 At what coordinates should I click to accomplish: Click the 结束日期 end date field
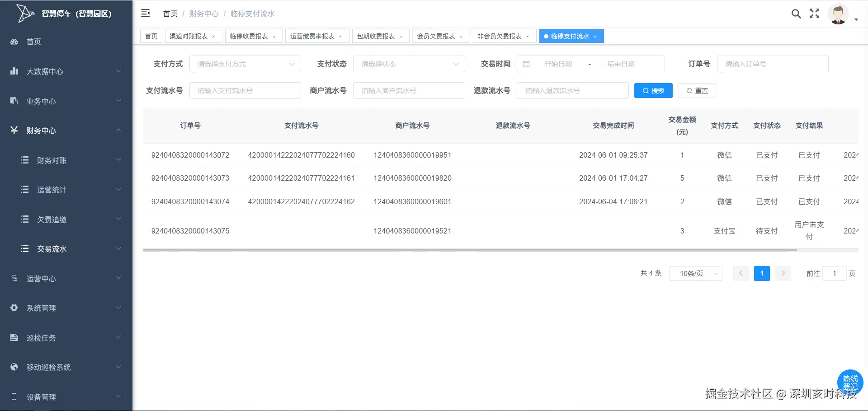[621, 64]
